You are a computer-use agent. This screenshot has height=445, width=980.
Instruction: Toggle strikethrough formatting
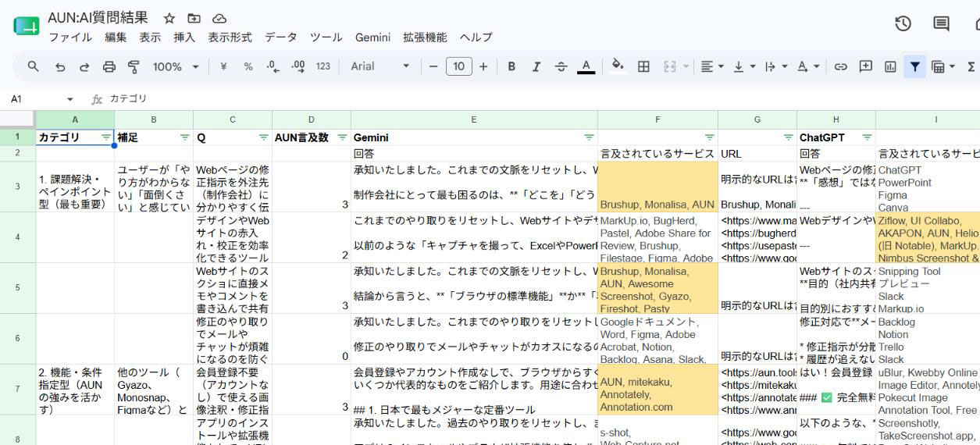(x=561, y=66)
